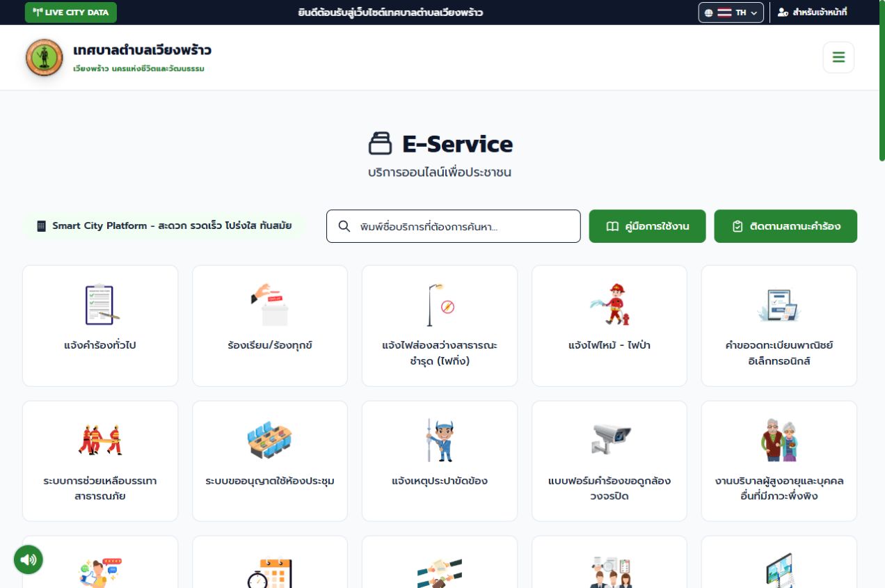Click the ballot box icon for ร้องเรียน/ร้องทุกข์

[270, 305]
